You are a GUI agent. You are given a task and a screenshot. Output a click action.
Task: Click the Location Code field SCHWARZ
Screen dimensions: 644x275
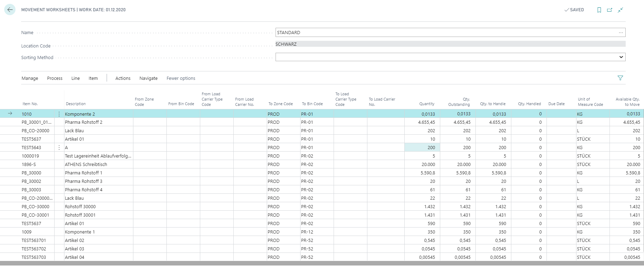pos(450,44)
